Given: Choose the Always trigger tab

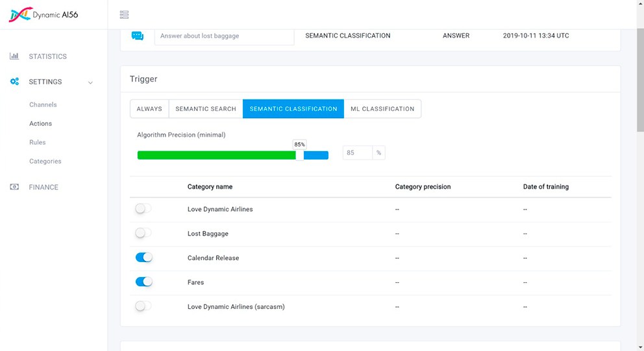Looking at the screenshot, I should click(x=149, y=109).
